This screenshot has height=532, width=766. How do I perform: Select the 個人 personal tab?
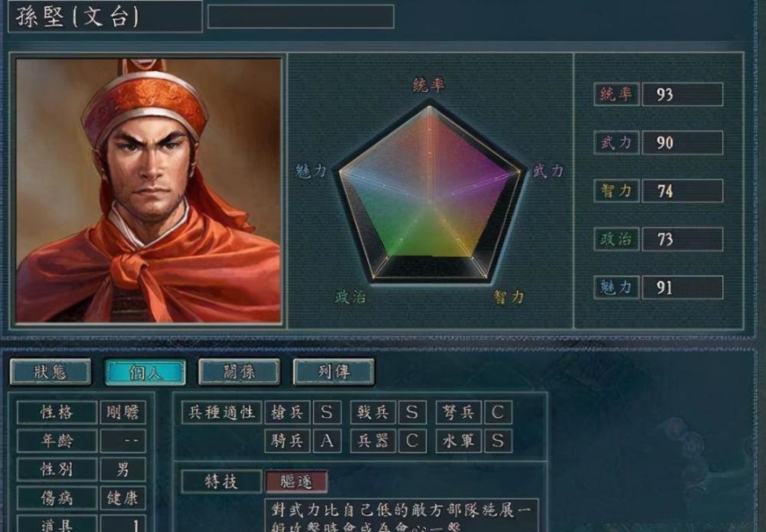145,372
